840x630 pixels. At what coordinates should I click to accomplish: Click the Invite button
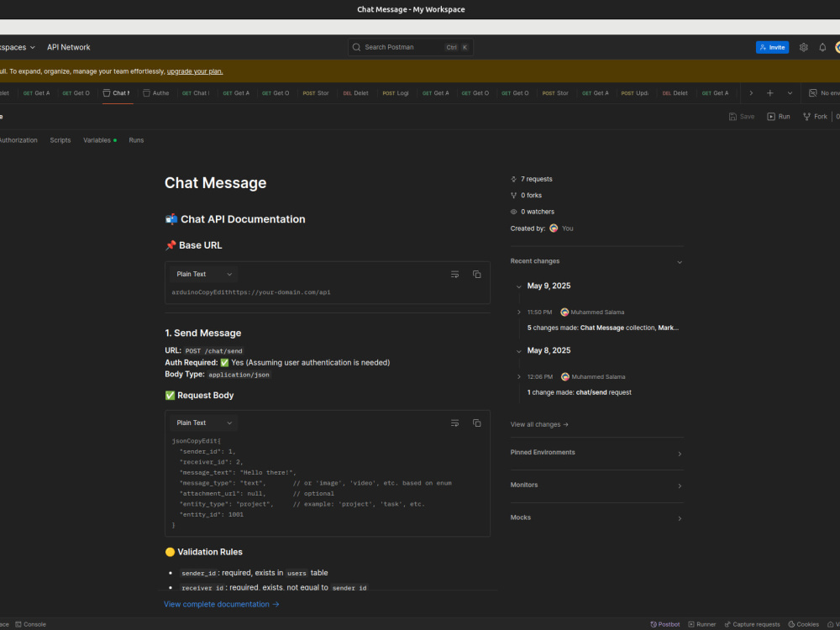pyautogui.click(x=772, y=47)
